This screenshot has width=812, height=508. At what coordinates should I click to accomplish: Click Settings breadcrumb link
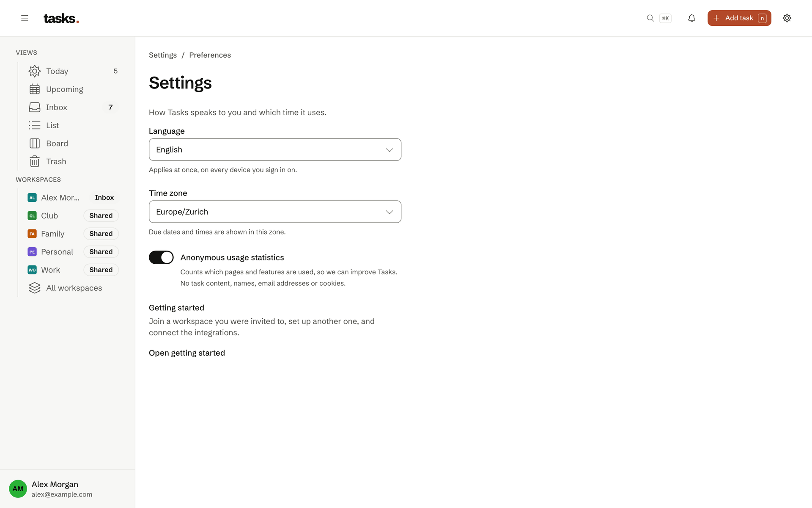tap(163, 55)
